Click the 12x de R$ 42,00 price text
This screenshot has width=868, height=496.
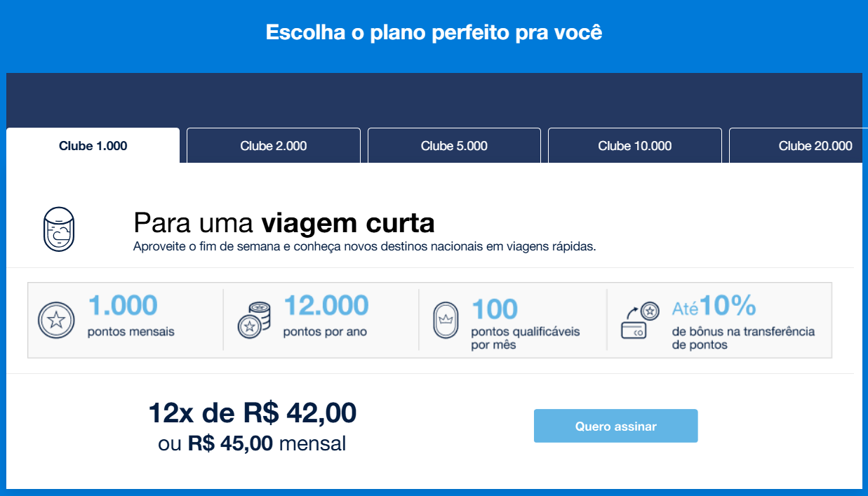pyautogui.click(x=251, y=413)
